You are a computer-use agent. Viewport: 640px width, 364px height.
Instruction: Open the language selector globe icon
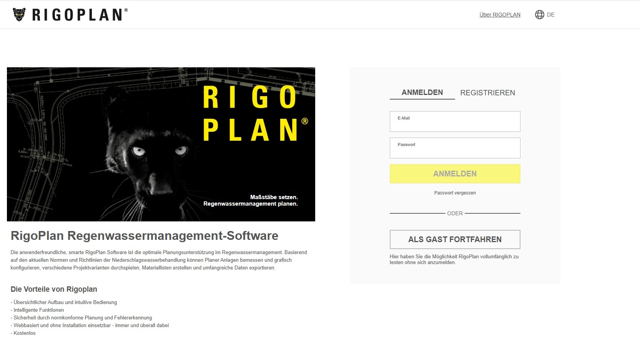540,15
